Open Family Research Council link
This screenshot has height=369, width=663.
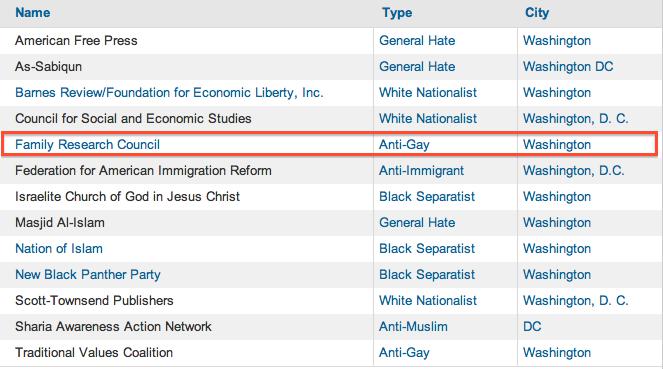pyautogui.click(x=87, y=145)
